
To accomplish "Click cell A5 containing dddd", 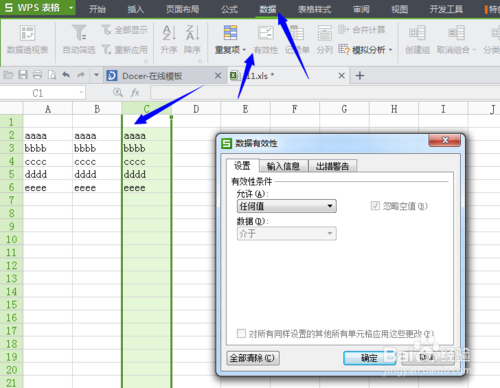I will tap(48, 174).
